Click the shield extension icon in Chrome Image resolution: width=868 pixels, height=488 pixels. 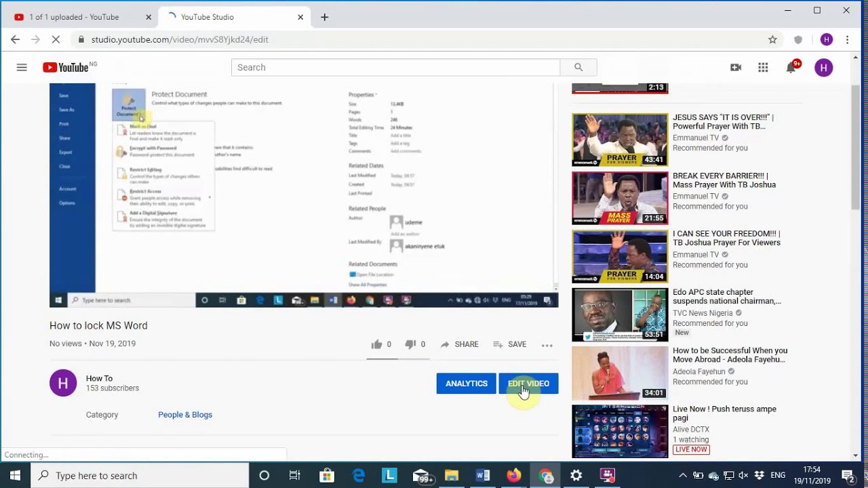pos(798,39)
